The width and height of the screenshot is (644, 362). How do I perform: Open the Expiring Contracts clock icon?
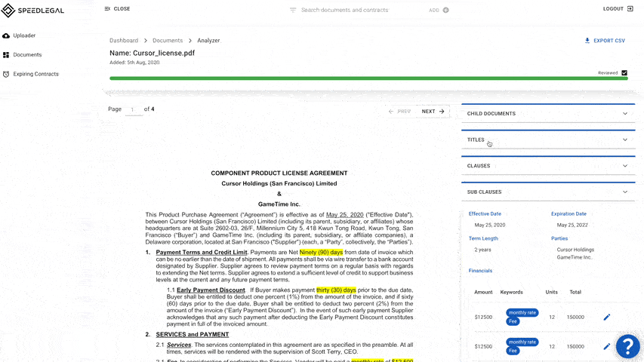(6, 74)
